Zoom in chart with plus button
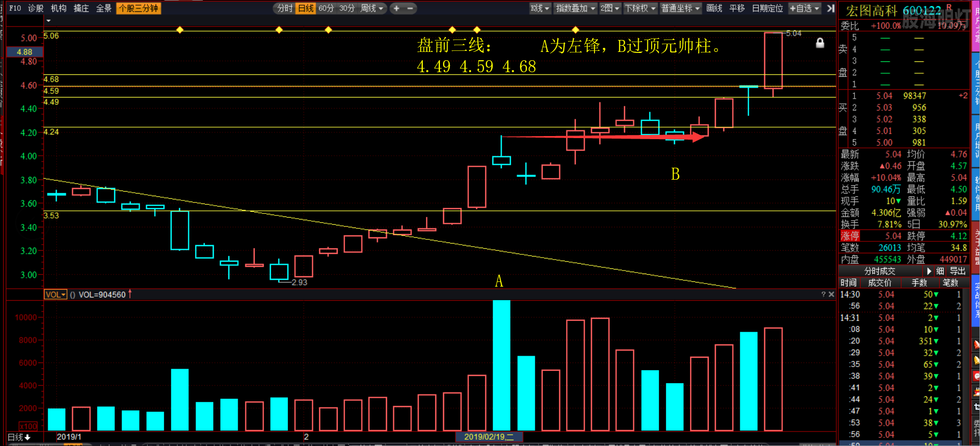 (397, 8)
